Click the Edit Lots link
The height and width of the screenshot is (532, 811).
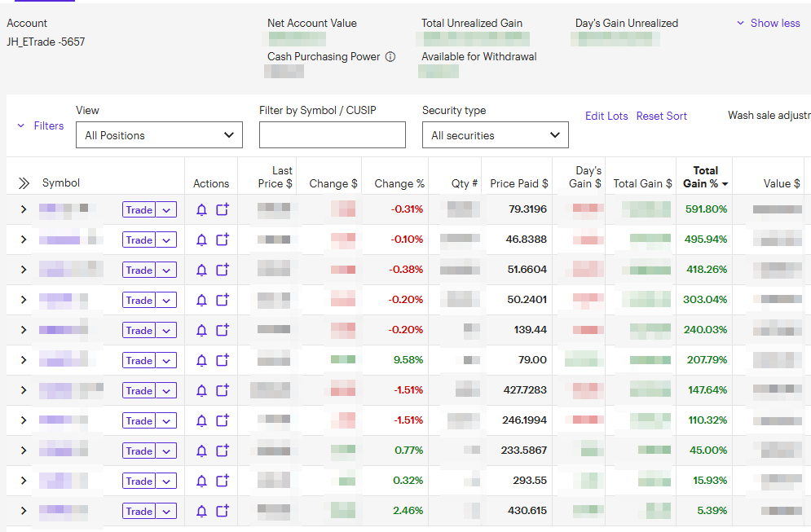[606, 117]
